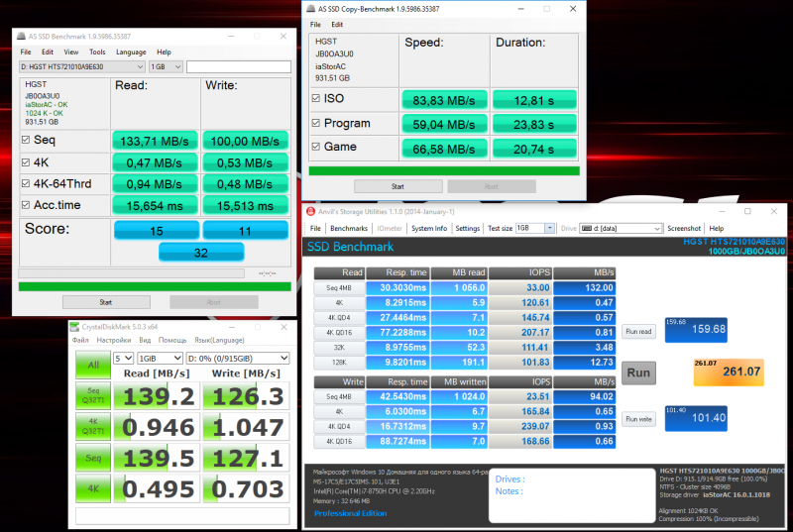This screenshot has height=532, width=793.
Task: Click the CrystalDiskMark title bar icon
Action: pos(75,327)
